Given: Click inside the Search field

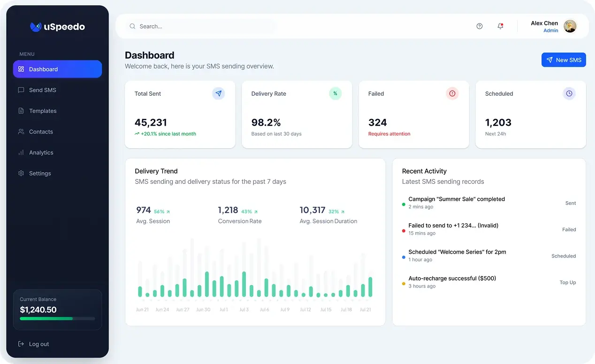Looking at the screenshot, I should pos(197,26).
